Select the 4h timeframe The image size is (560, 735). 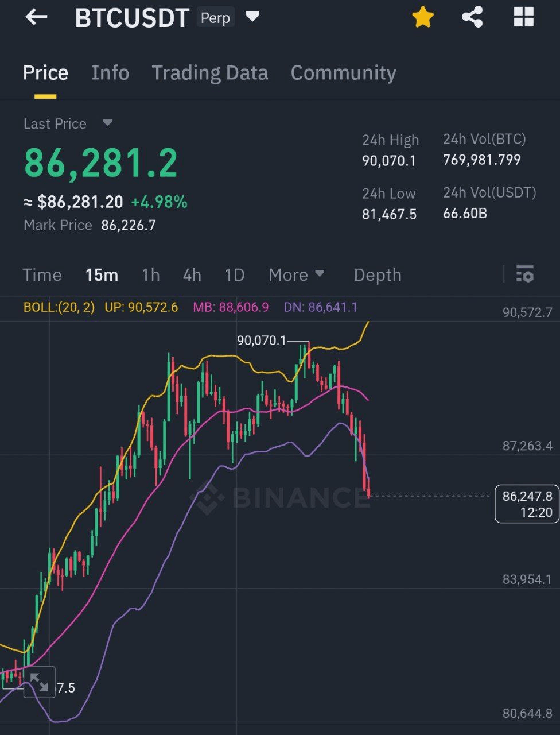point(192,275)
